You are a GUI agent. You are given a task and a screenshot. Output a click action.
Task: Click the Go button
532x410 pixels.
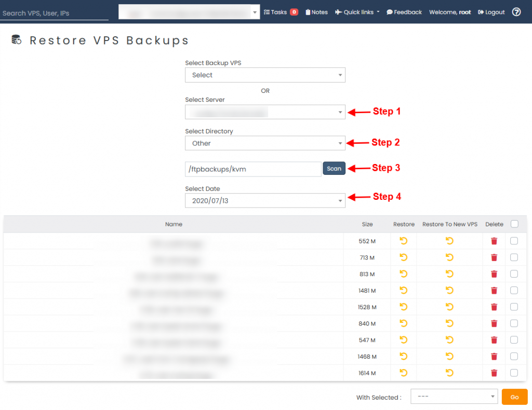pos(514,397)
